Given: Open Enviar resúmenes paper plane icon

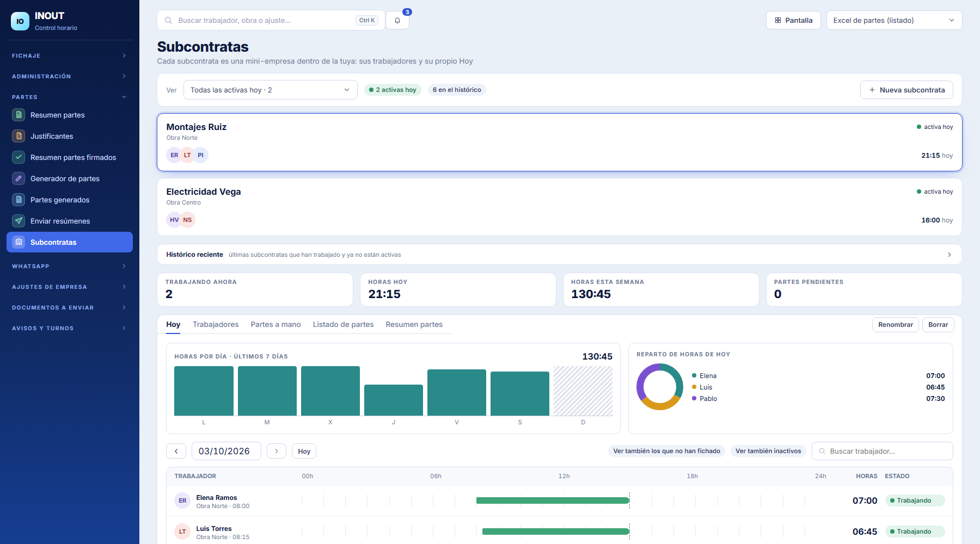Looking at the screenshot, I should pos(19,221).
